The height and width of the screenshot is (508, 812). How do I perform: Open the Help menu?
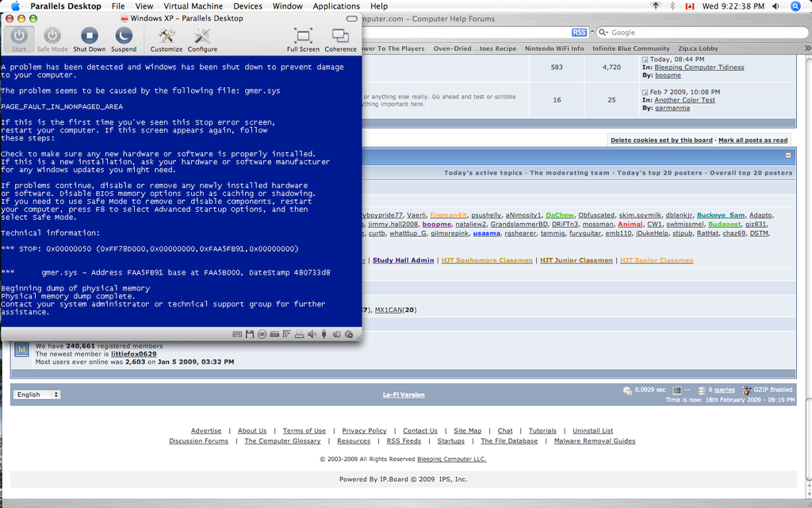pos(378,6)
